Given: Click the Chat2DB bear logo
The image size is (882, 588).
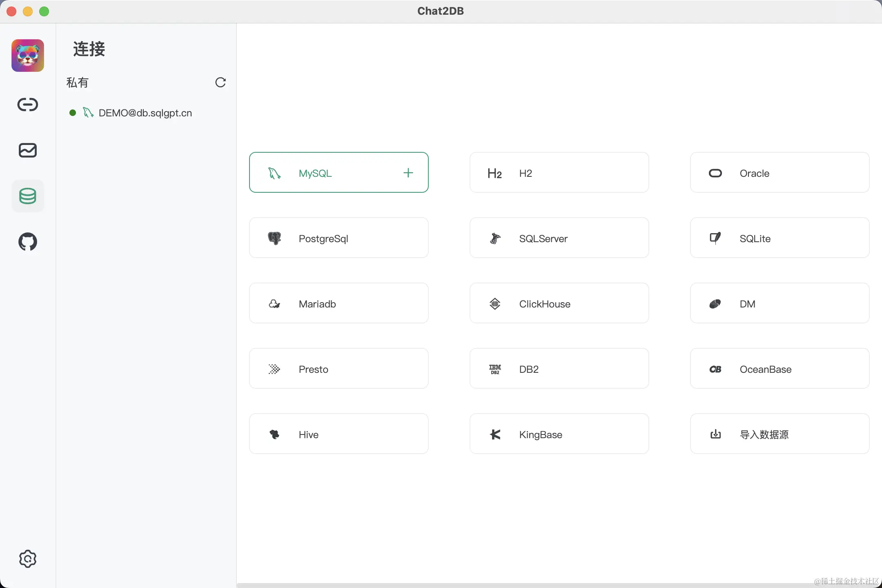Looking at the screenshot, I should coord(28,56).
